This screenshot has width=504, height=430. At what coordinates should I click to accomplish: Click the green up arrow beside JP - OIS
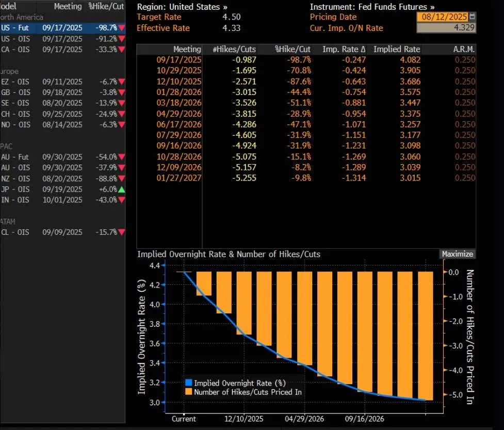coord(121,189)
